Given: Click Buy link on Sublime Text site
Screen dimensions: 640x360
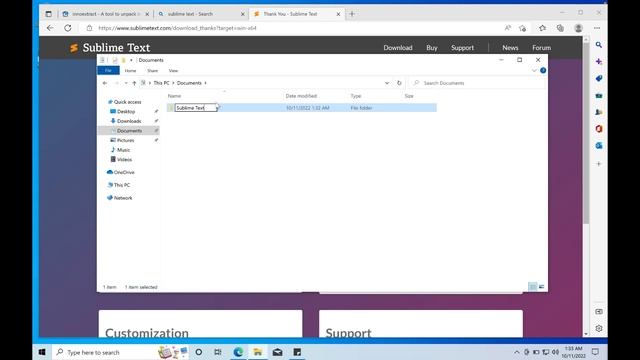Looking at the screenshot, I should click(431, 48).
